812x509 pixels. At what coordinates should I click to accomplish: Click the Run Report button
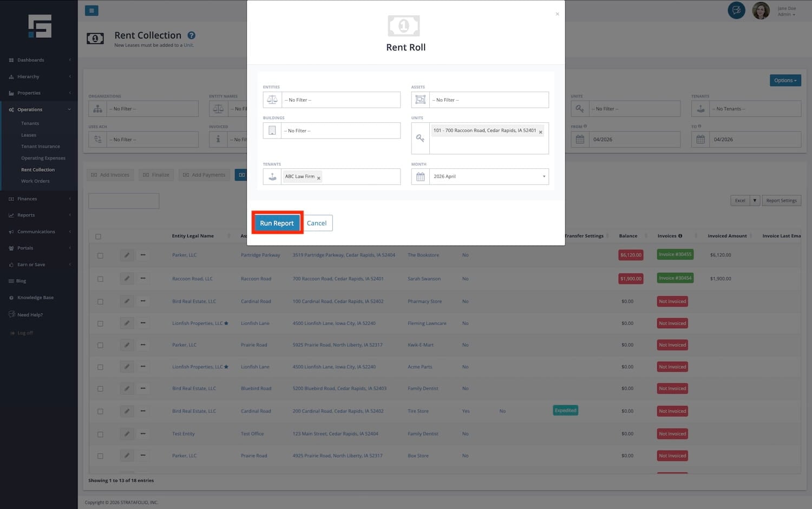(277, 223)
